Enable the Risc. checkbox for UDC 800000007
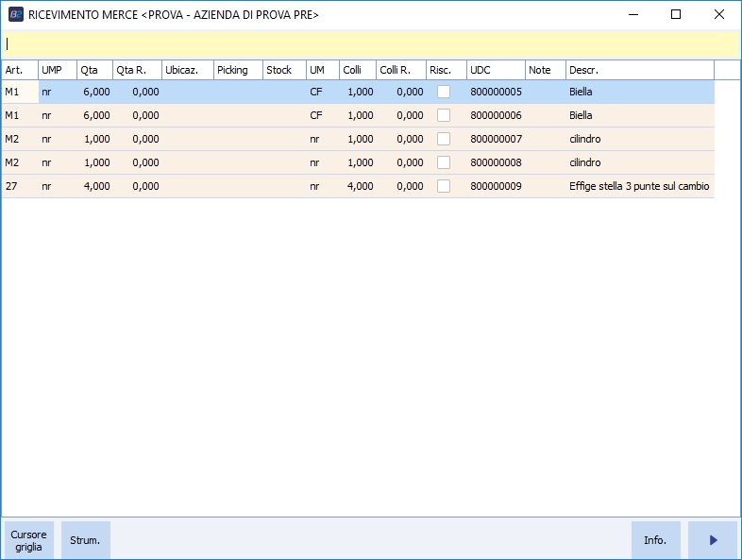Image resolution: width=742 pixels, height=560 pixels. coord(444,139)
